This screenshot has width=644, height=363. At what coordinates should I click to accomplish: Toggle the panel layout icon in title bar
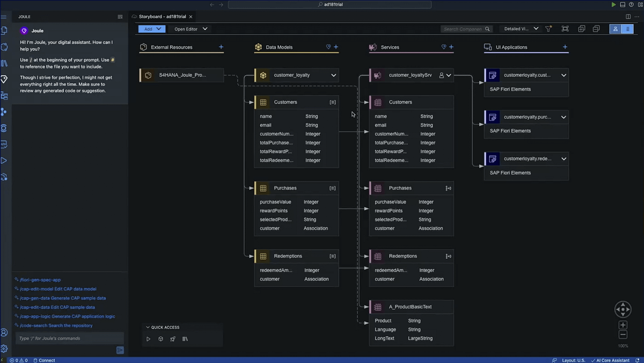623,4
